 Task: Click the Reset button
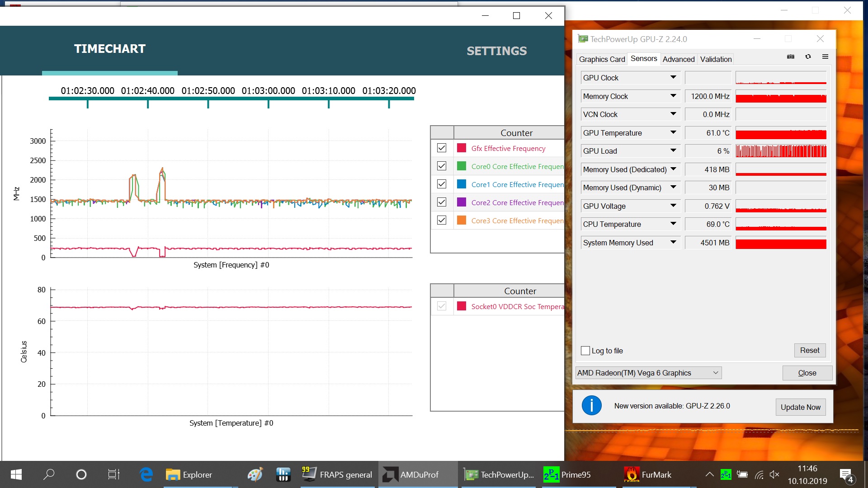809,350
